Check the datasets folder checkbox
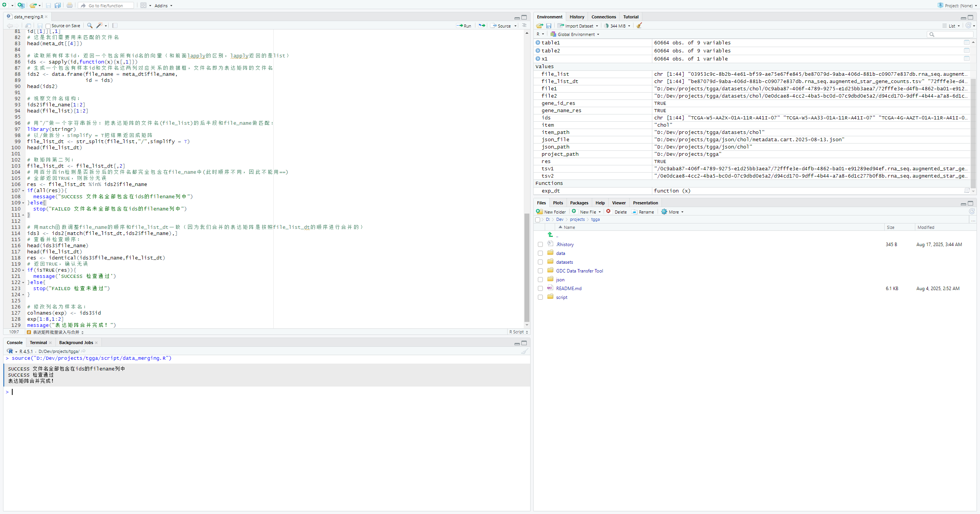This screenshot has height=514, width=980. coord(540,262)
